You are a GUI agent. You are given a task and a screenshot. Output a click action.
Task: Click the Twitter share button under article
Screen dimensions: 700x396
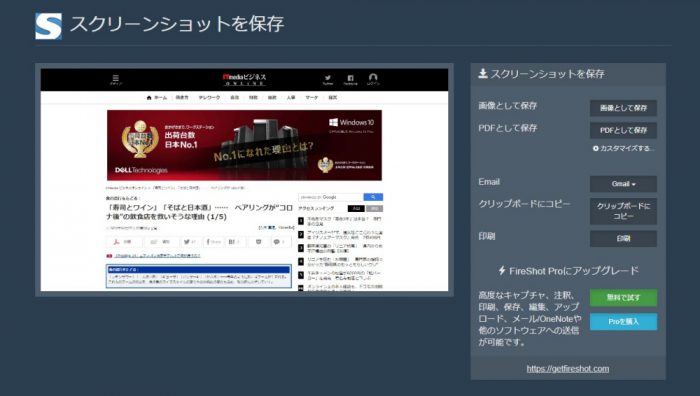(189, 242)
